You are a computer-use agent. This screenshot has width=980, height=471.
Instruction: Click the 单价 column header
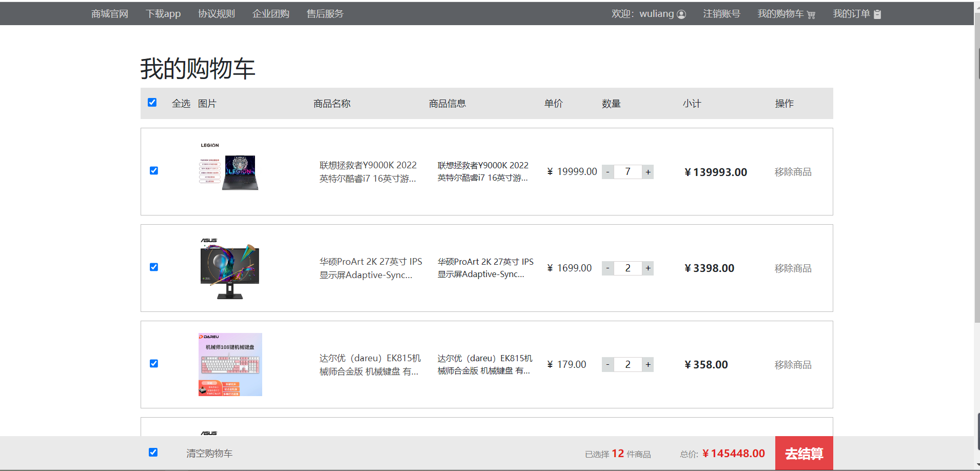coord(554,104)
